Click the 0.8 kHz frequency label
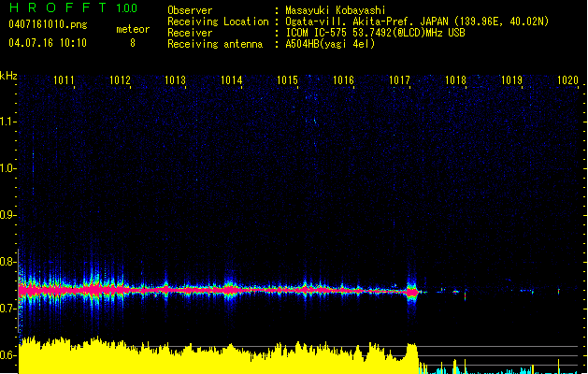 (7, 262)
